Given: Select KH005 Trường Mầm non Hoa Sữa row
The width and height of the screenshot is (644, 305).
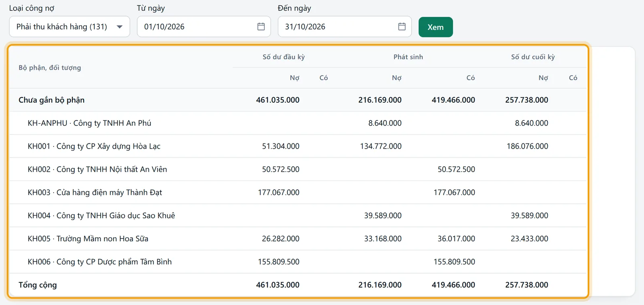Looking at the screenshot, I should [298, 239].
